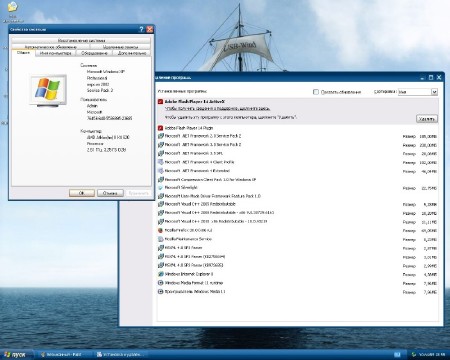This screenshot has height=360, width=450.
Task: Select Visual C++ 2010 x86 Redistributable entry
Action: 216,221
